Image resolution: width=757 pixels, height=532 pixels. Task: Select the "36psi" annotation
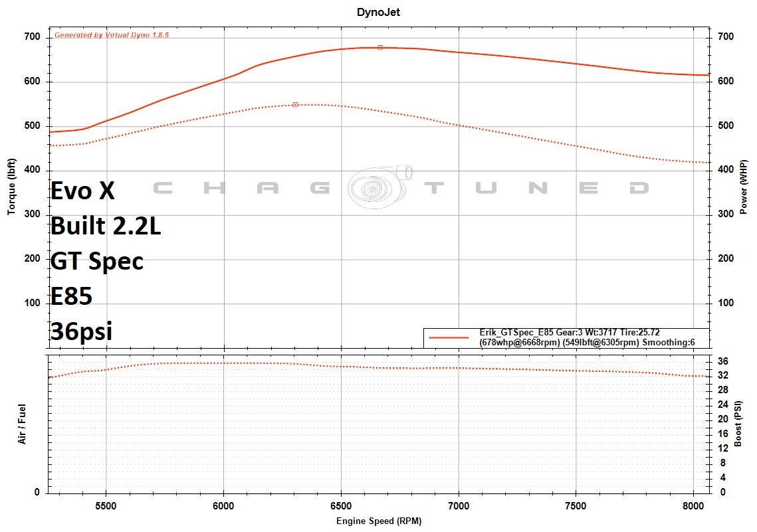[x=81, y=331]
